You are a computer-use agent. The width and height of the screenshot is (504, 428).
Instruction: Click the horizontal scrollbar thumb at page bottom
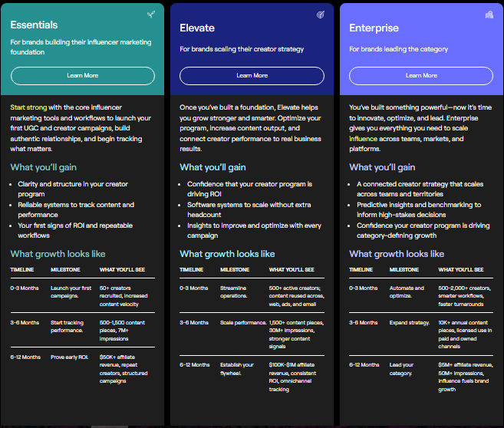pos(110,426)
